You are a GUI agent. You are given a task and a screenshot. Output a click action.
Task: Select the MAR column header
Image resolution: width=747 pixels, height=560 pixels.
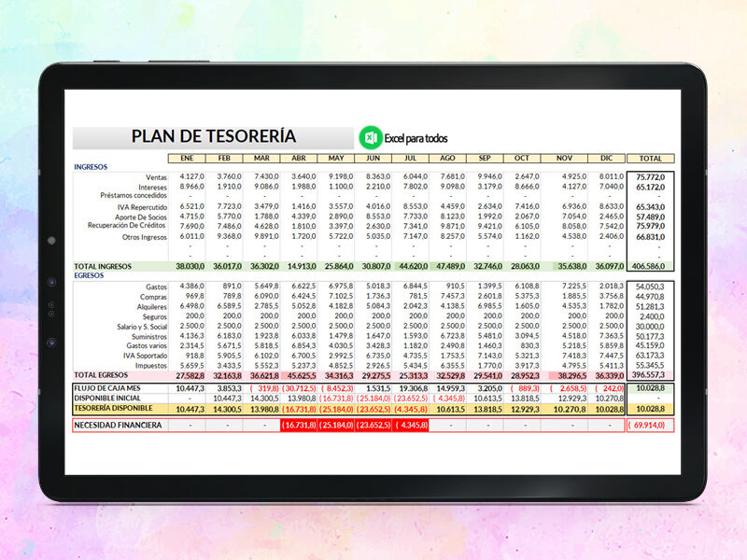point(261,158)
